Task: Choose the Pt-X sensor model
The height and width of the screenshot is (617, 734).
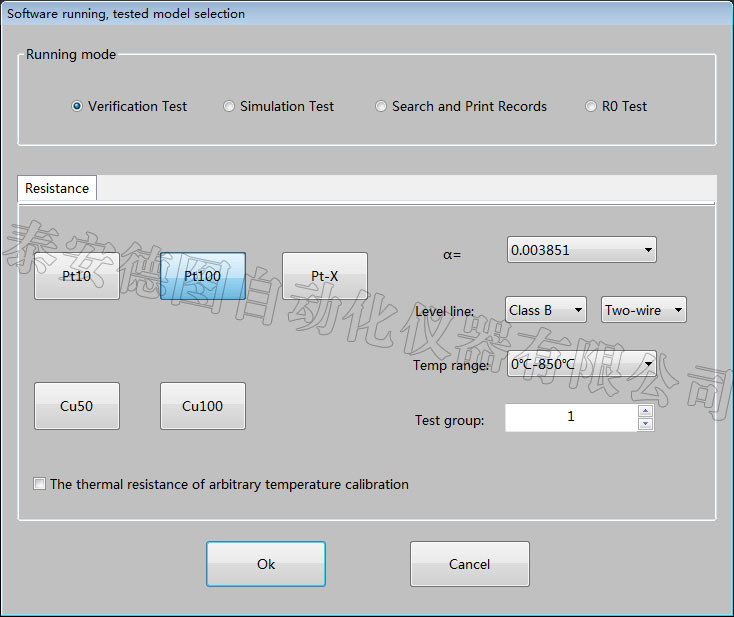Action: (325, 276)
